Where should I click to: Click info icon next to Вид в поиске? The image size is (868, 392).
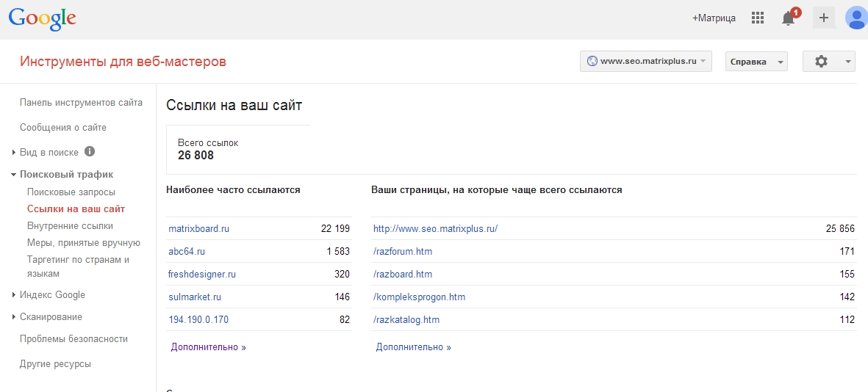pyautogui.click(x=90, y=151)
